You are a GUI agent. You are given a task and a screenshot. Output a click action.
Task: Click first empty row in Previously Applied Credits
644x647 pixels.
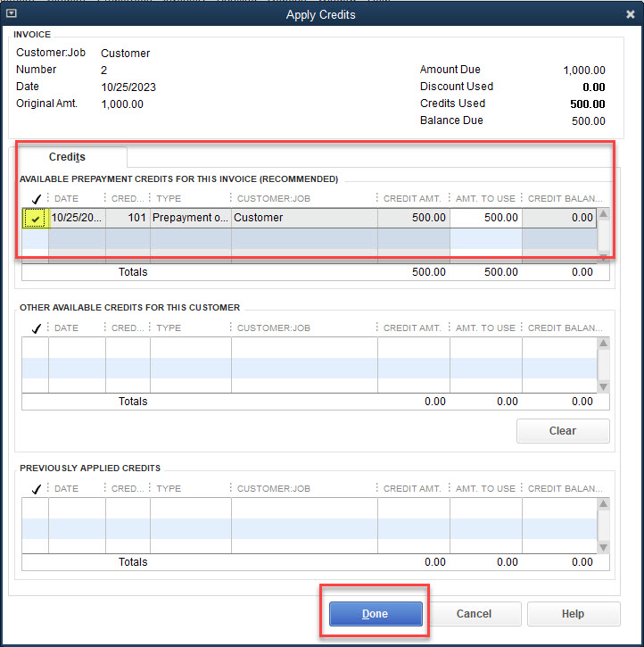coord(310,508)
